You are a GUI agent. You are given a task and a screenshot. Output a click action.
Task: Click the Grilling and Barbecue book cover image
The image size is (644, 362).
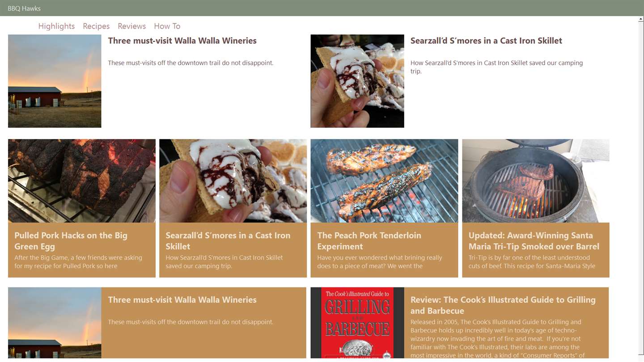pos(357,323)
